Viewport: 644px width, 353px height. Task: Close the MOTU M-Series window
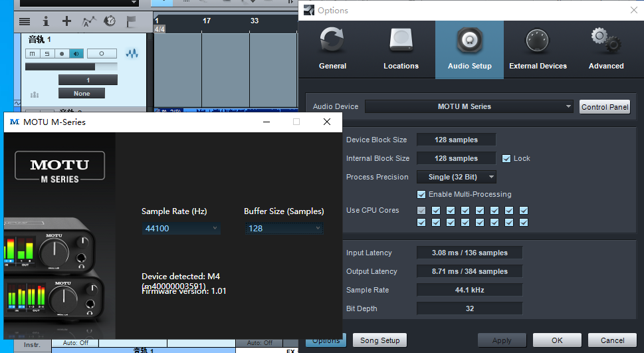tap(327, 122)
